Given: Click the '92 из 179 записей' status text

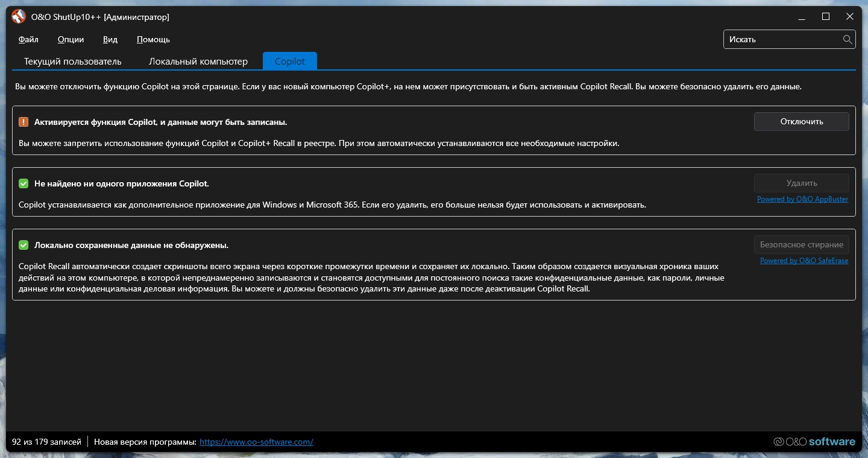Looking at the screenshot, I should pos(46,442).
